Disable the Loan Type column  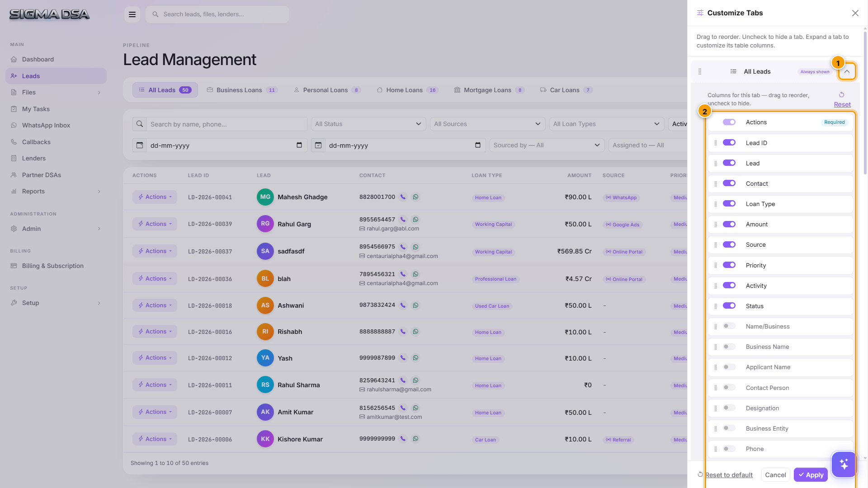click(x=729, y=203)
